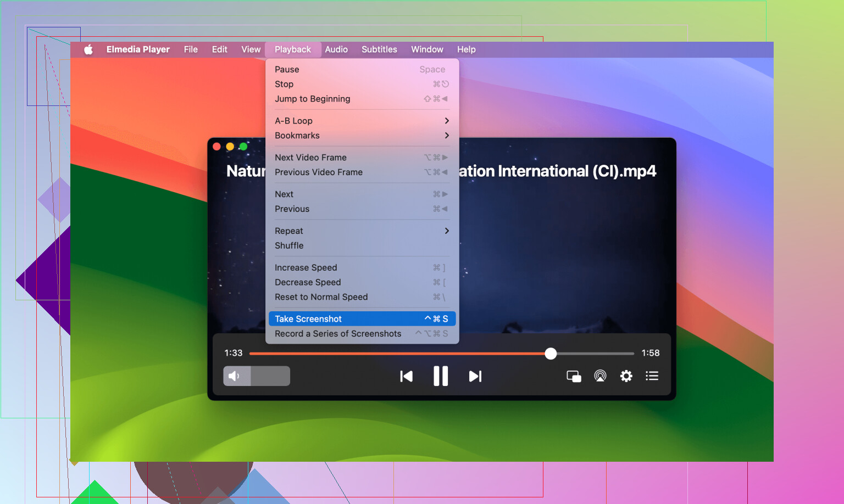
Task: Open the Help menu
Action: click(467, 49)
